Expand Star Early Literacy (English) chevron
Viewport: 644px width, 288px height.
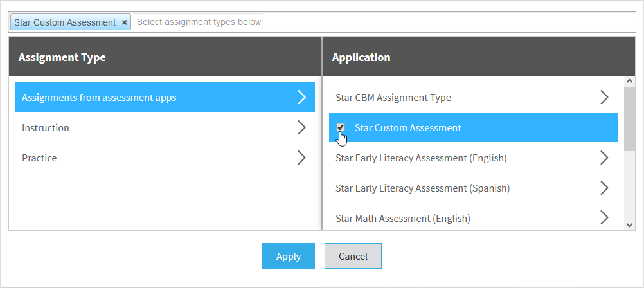pos(604,157)
